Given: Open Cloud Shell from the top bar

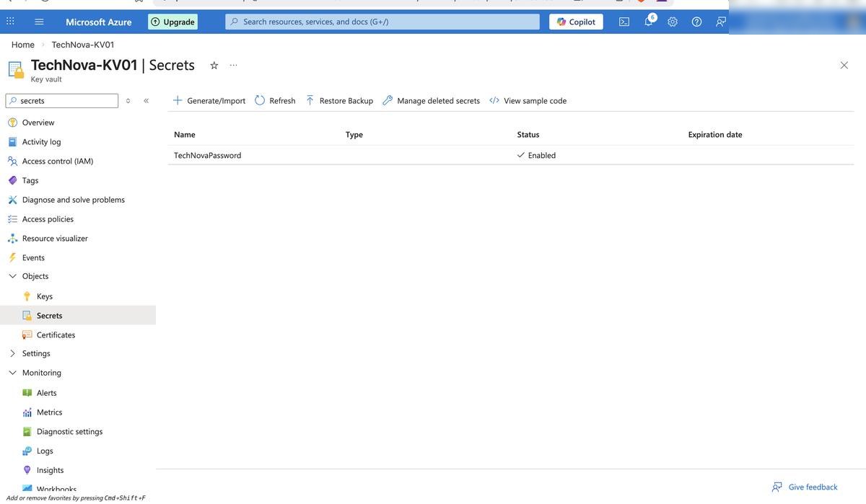Looking at the screenshot, I should (x=624, y=22).
